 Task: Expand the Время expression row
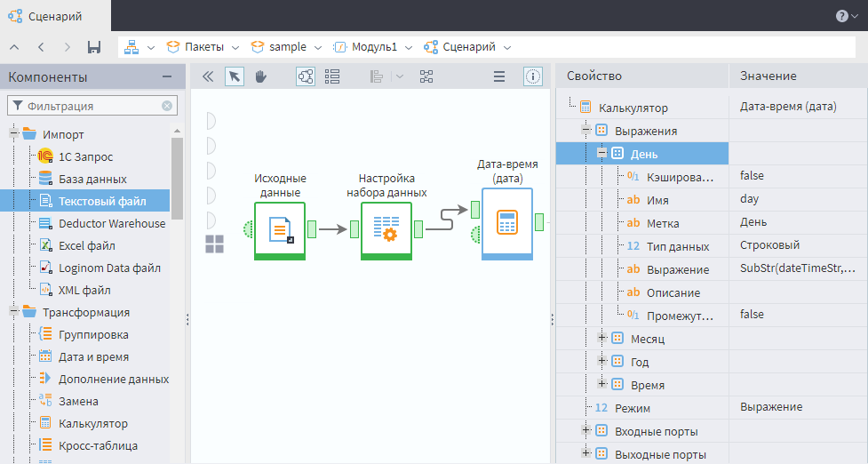pyautogui.click(x=602, y=384)
